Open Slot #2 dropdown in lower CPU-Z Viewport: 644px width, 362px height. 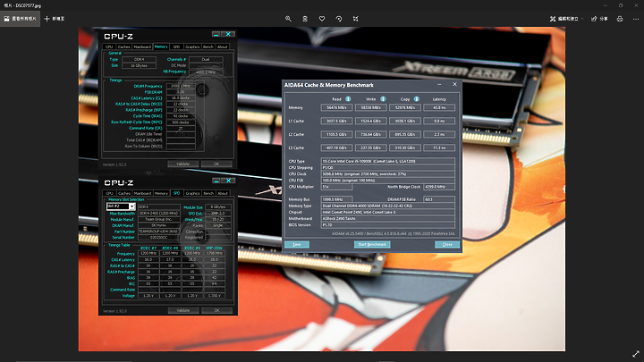coord(131,206)
